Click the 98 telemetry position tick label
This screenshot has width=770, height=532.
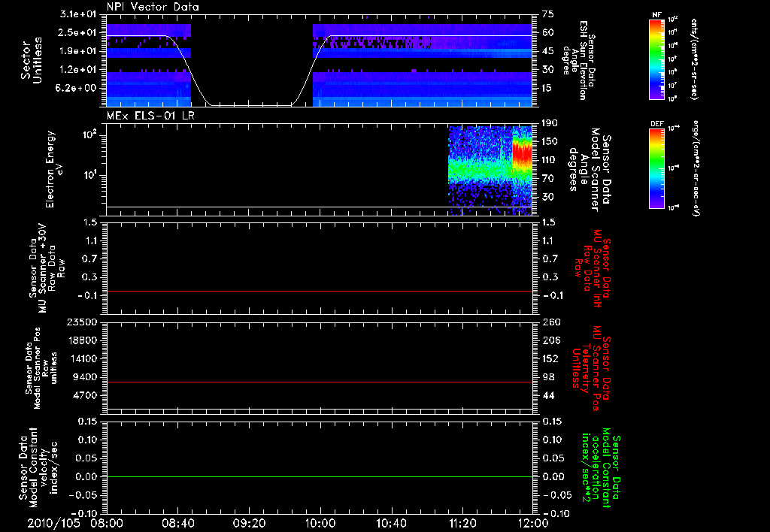click(548, 377)
